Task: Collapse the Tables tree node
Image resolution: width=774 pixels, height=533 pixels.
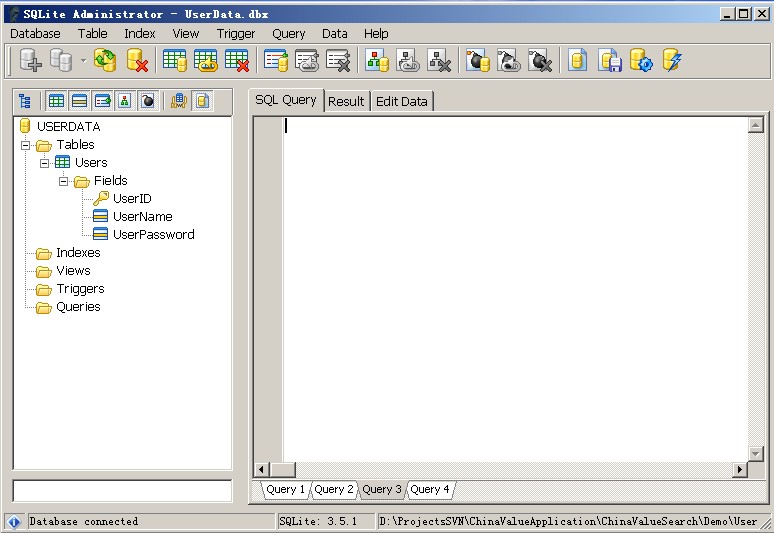Action: point(26,145)
